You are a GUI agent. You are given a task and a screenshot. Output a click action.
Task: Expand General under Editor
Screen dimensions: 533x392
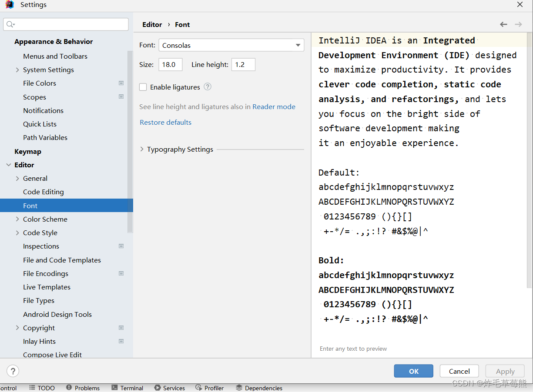pyautogui.click(x=17, y=178)
